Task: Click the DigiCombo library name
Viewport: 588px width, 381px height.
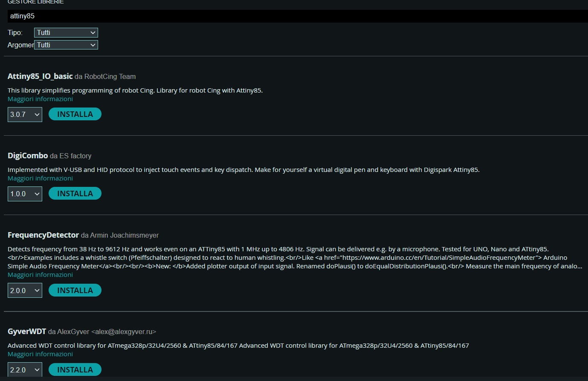Action: pyautogui.click(x=28, y=156)
